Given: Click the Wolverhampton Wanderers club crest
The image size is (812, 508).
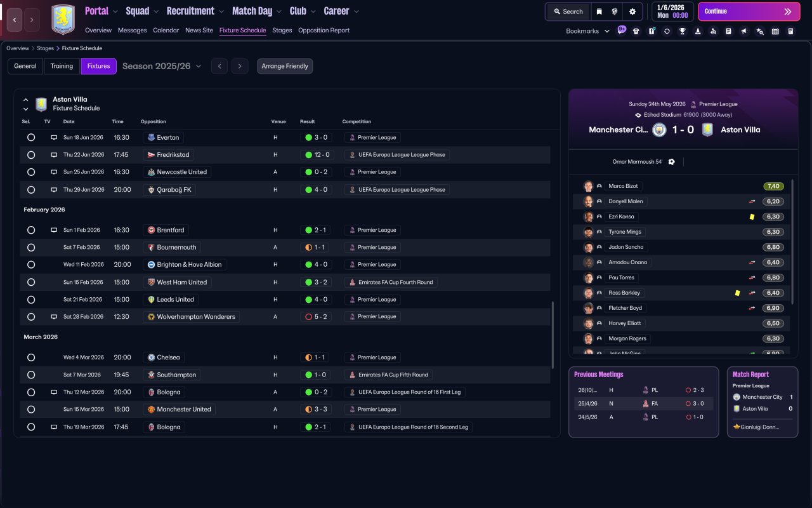Looking at the screenshot, I should (x=151, y=317).
